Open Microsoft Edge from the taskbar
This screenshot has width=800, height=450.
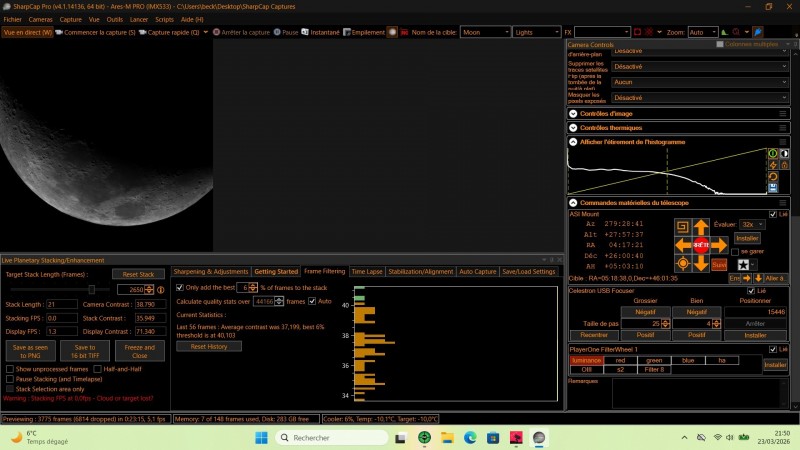click(470, 438)
